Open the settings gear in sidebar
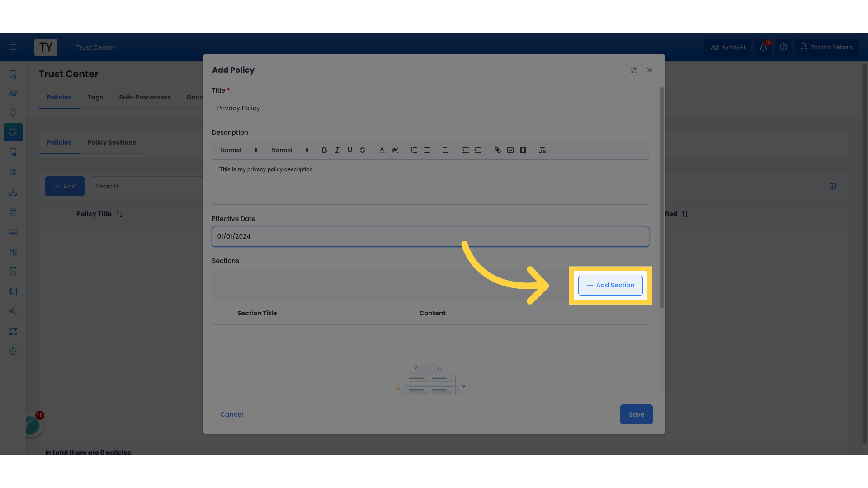 pos(13,351)
